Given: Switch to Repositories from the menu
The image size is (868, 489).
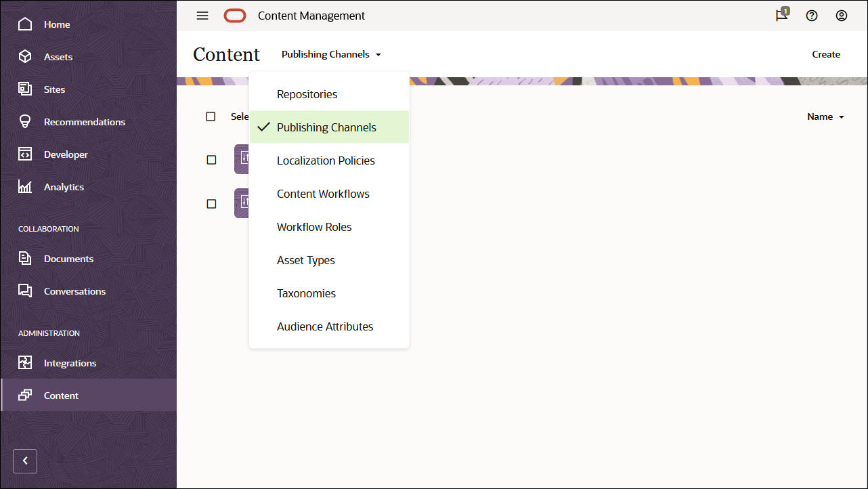Looking at the screenshot, I should click(306, 93).
